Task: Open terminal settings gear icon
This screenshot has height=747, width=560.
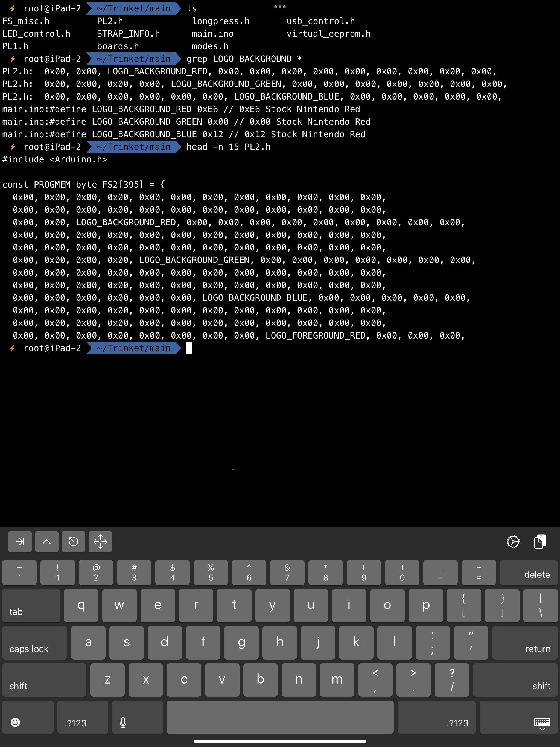Action: [513, 542]
